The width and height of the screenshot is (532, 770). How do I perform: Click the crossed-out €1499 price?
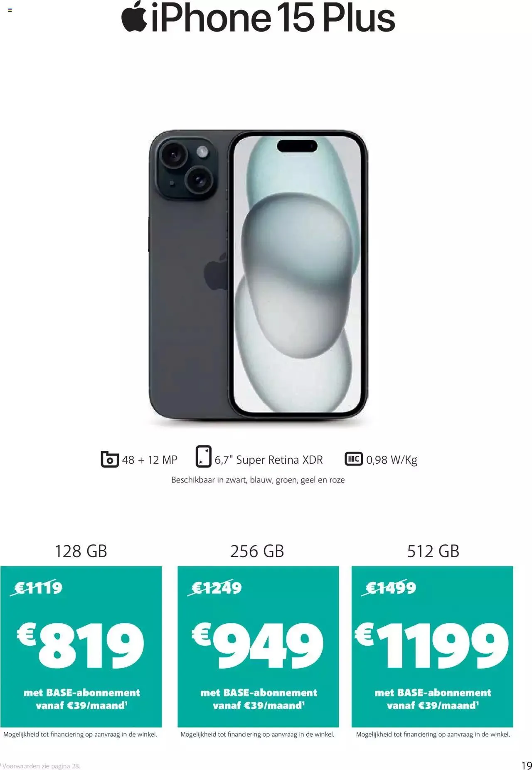pos(389,588)
